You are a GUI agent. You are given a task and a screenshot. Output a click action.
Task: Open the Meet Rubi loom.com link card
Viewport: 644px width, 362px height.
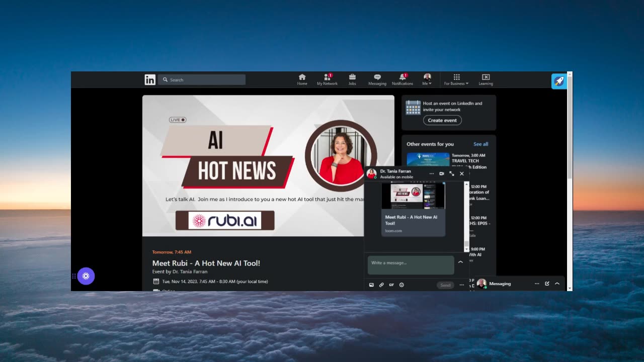414,223
